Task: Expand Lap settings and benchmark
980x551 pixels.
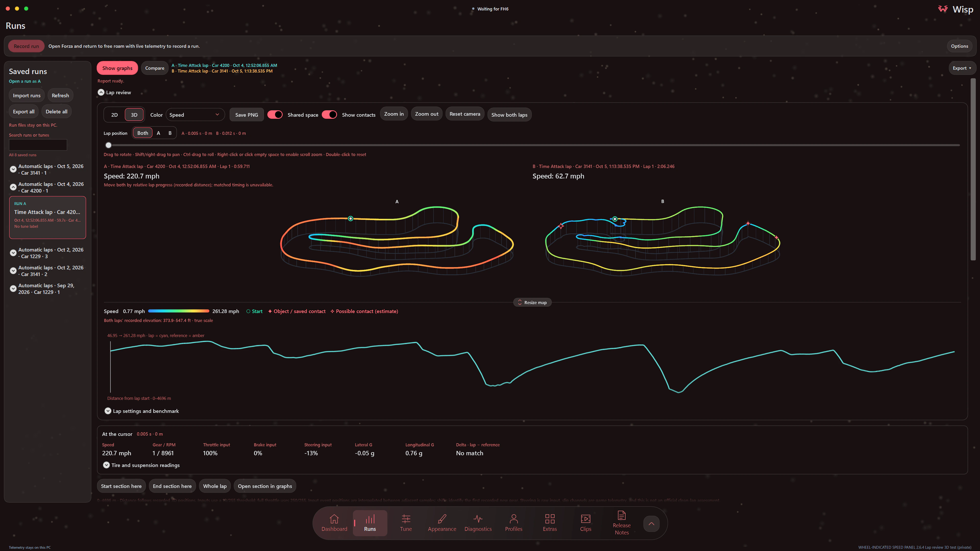Action: pos(108,411)
